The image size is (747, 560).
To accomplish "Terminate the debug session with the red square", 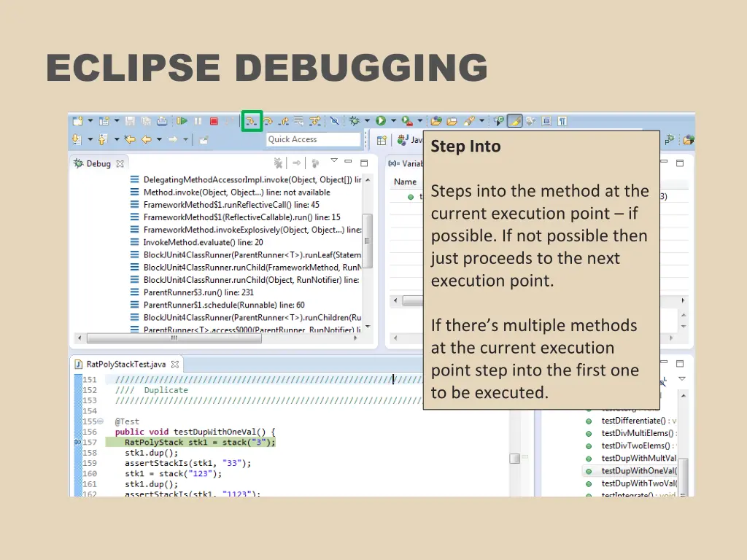I will point(214,120).
